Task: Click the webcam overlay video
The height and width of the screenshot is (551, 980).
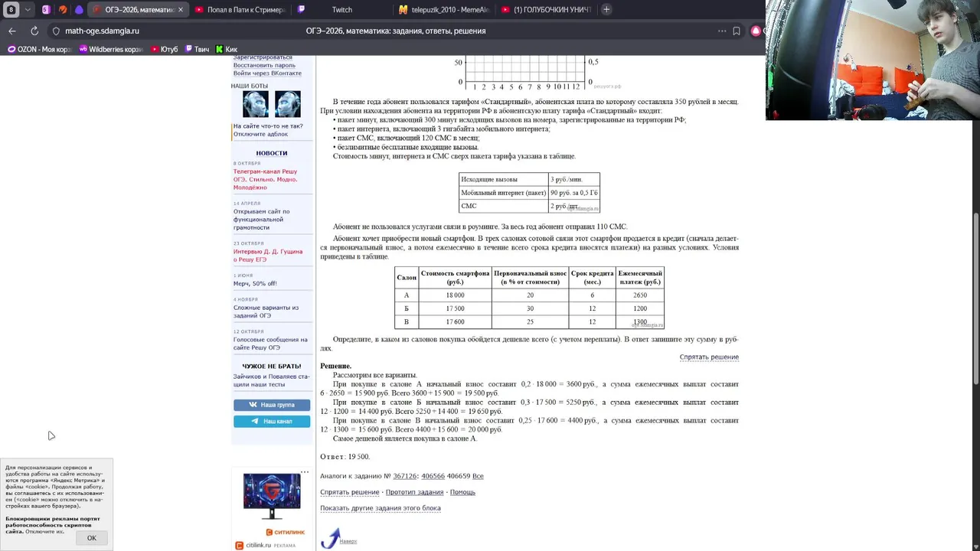Action: 873,60
